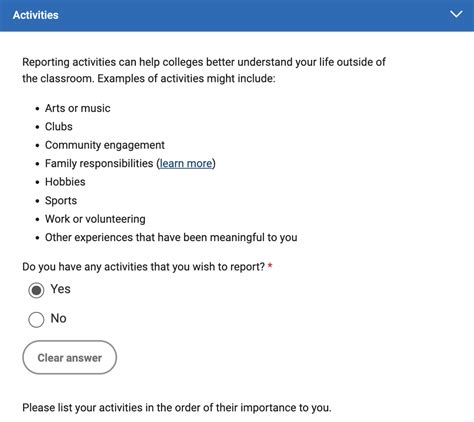Select the No radio button

point(36,320)
